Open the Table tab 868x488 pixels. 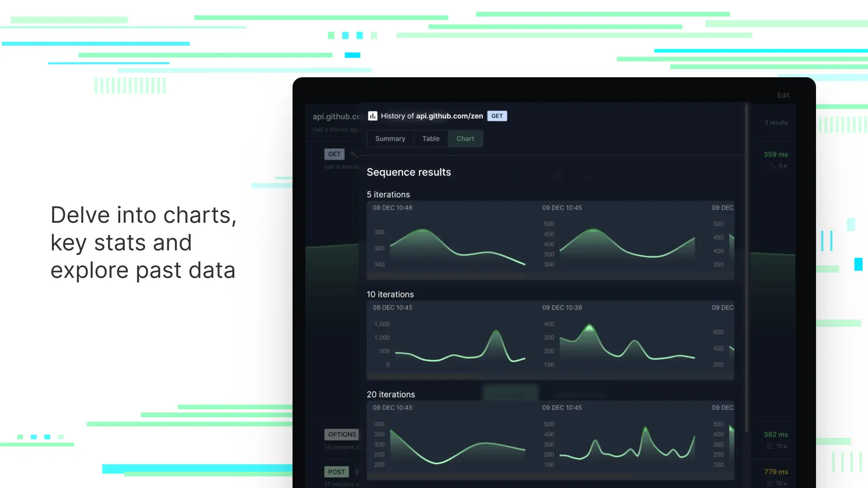431,139
